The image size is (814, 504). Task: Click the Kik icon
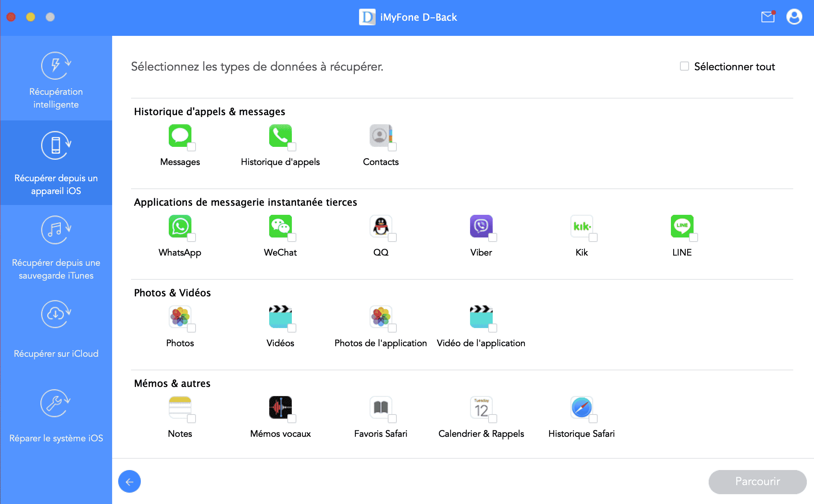coord(582,226)
